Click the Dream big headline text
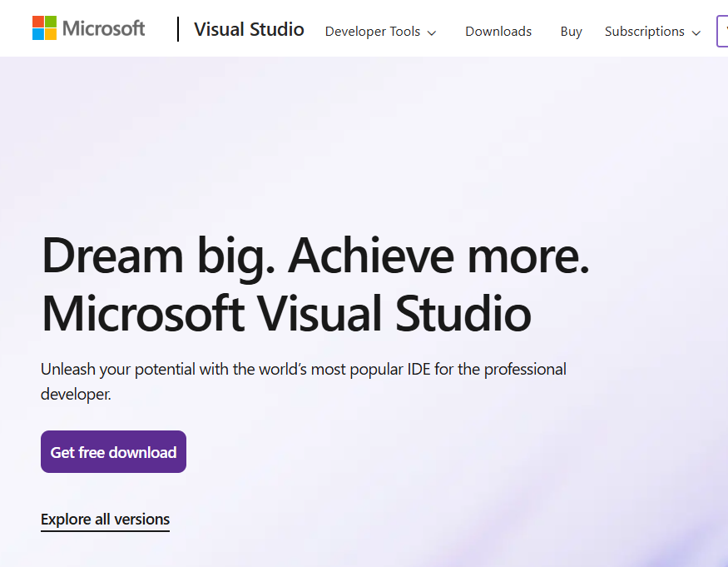 [x=316, y=256]
